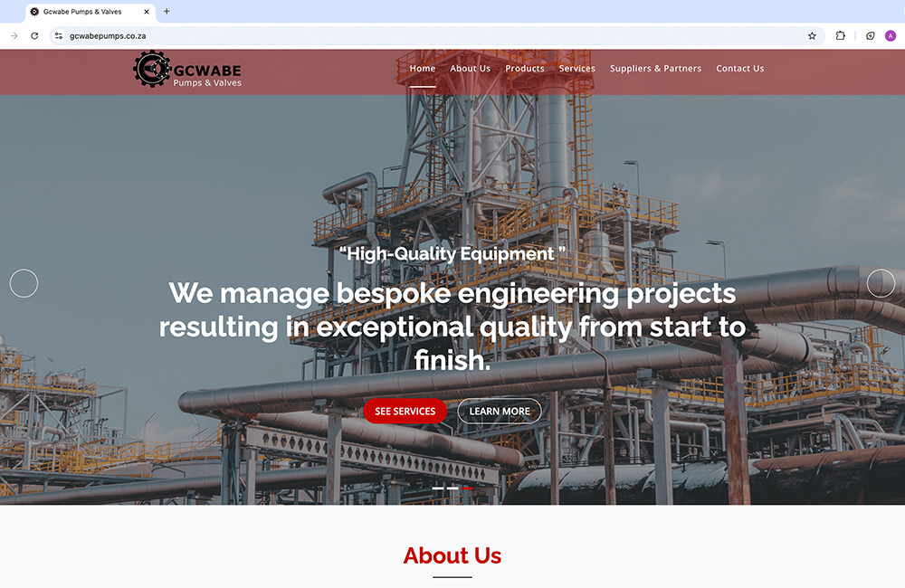This screenshot has height=588, width=905.
Task: Go to the About Us navigation link
Action: [x=471, y=68]
